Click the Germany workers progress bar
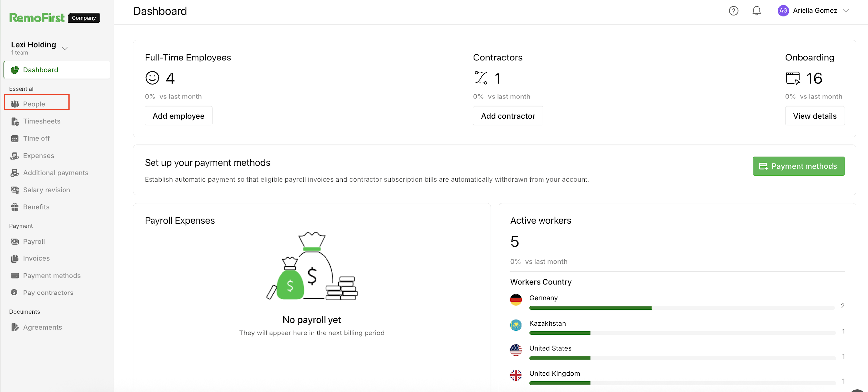The height and width of the screenshot is (392, 868). tap(682, 308)
